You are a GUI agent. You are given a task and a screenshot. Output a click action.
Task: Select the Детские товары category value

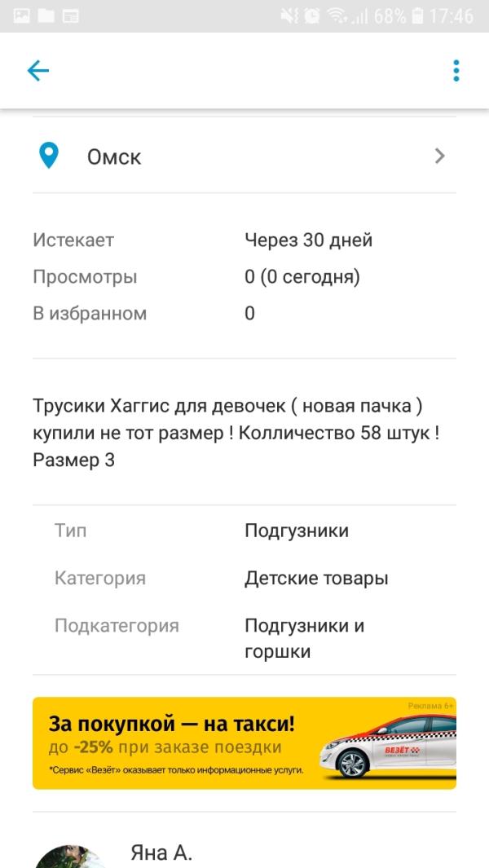(x=316, y=579)
